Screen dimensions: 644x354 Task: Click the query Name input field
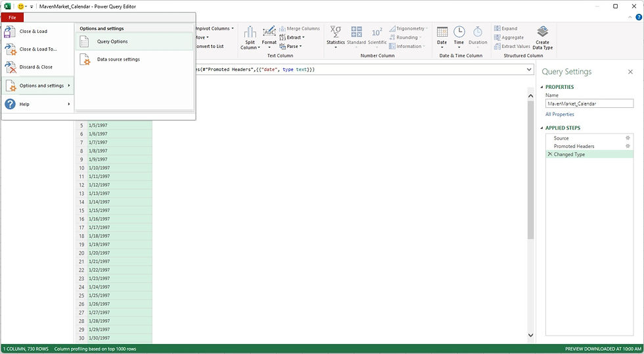pyautogui.click(x=589, y=103)
